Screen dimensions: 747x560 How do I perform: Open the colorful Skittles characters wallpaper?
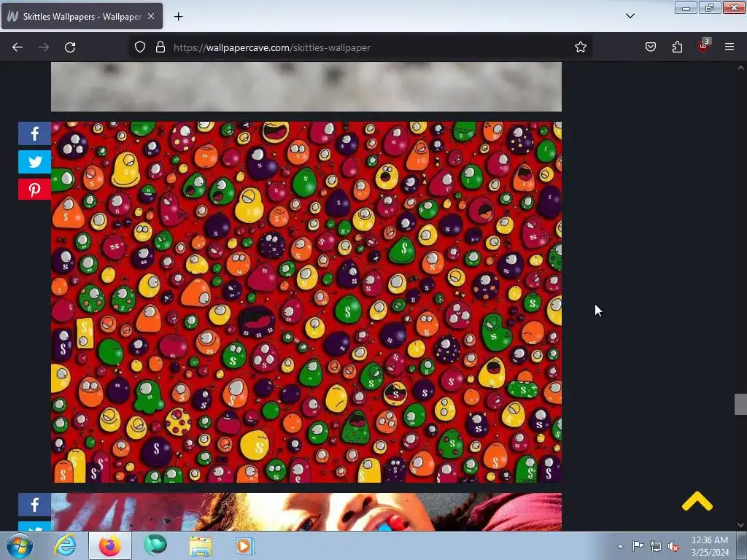coord(306,302)
